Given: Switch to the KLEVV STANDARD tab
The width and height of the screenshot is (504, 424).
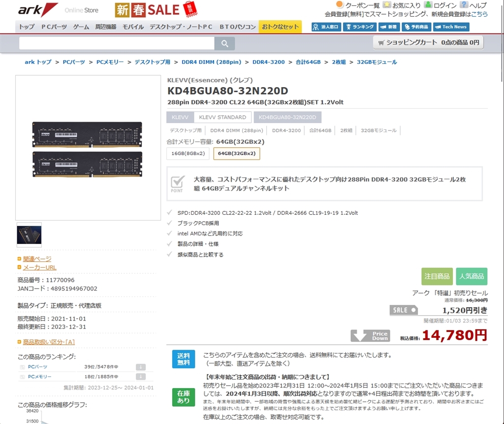Looking at the screenshot, I should pyautogui.click(x=222, y=117).
